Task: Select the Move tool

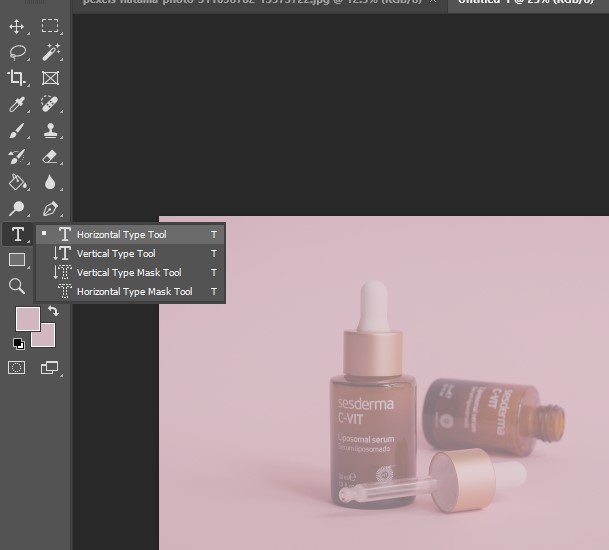Action: point(17,27)
